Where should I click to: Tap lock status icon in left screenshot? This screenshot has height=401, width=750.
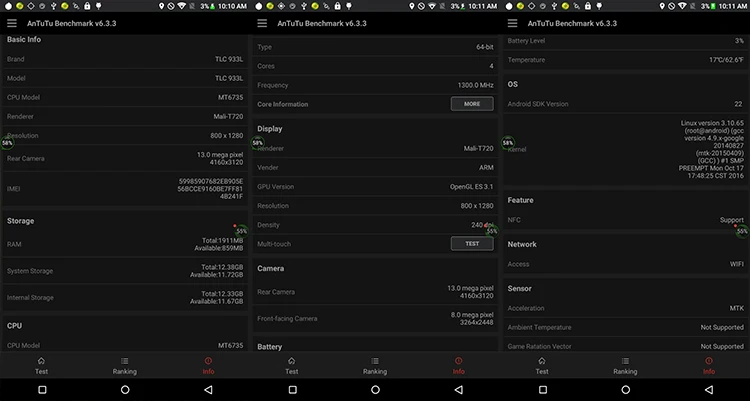point(87,6)
